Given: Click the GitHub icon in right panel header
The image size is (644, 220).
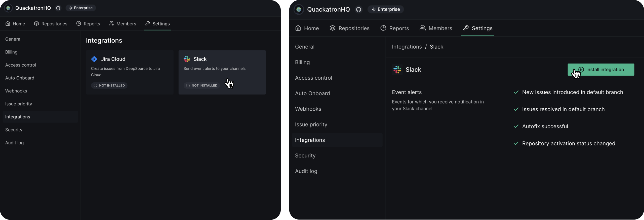Looking at the screenshot, I should [x=358, y=10].
